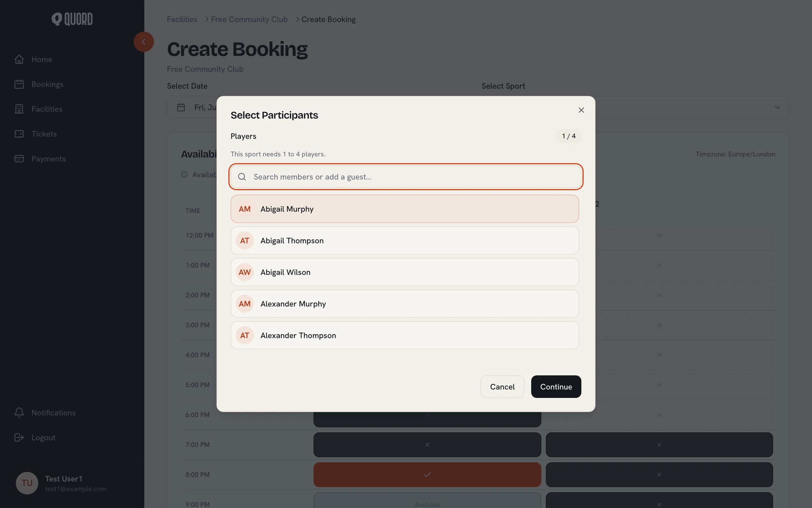This screenshot has width=812, height=508.
Task: Expand the Select Sport dropdown chevron
Action: (x=777, y=108)
